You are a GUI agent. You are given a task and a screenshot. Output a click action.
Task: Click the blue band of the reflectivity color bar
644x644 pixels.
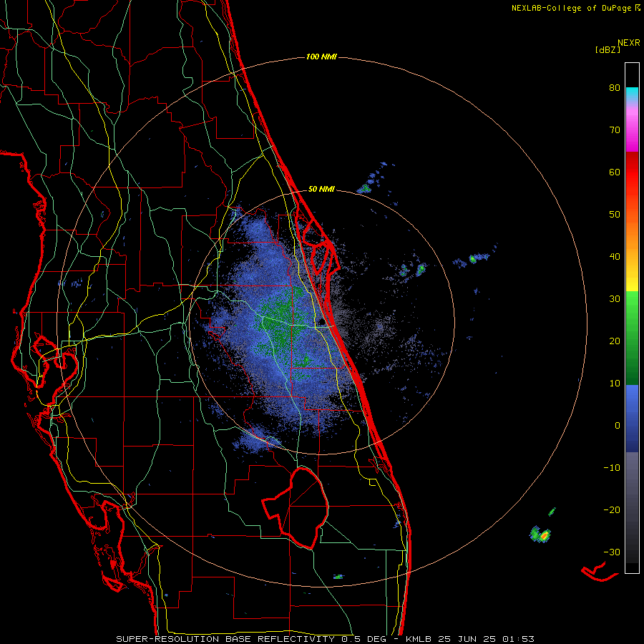click(x=632, y=418)
